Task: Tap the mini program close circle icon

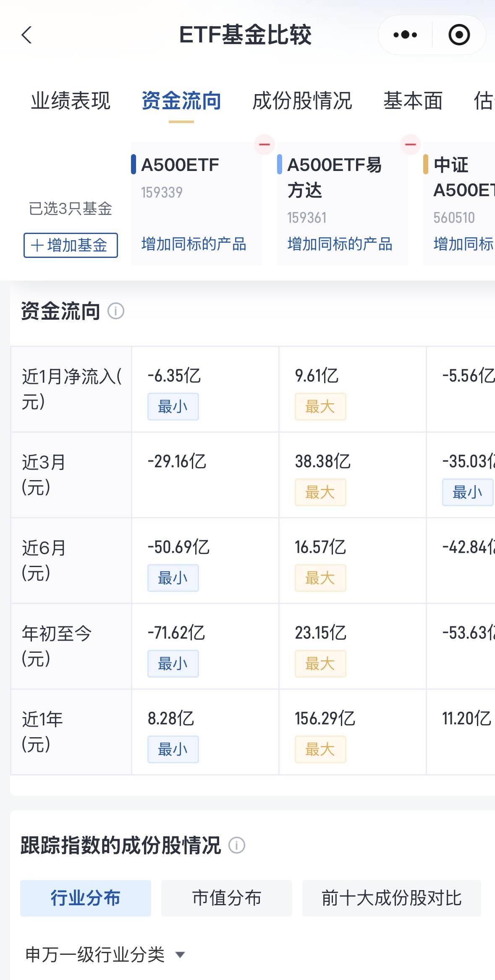Action: (459, 35)
